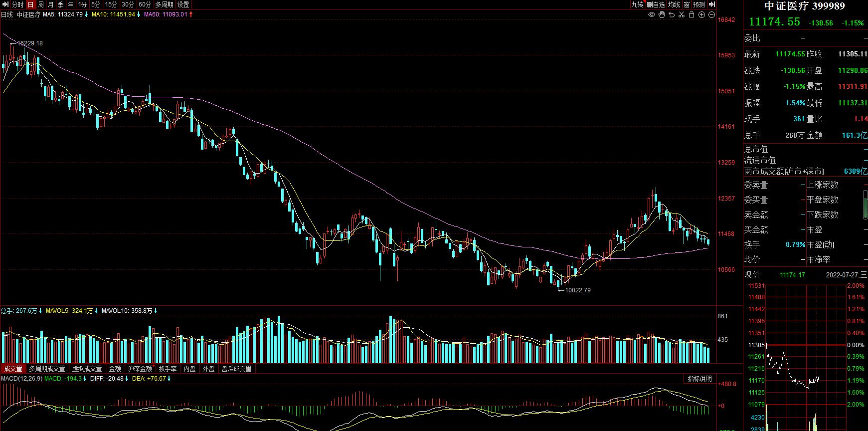Switch to the 1分 one-minute chart
Screen dimensions: 868x431
tap(82, 4)
